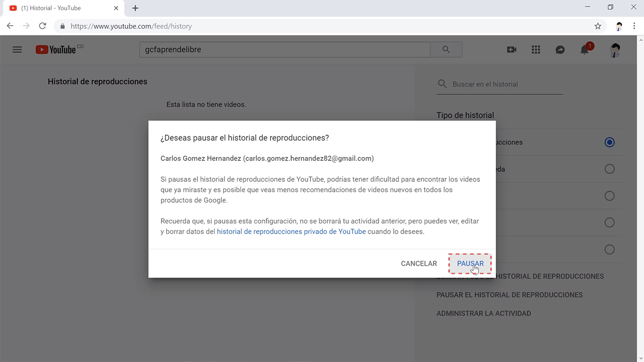Reload the page with refresh icon
This screenshot has height=362, width=644.
42,26
